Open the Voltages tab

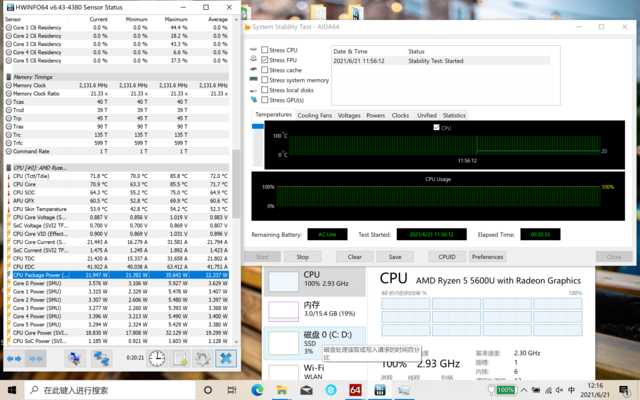click(349, 116)
